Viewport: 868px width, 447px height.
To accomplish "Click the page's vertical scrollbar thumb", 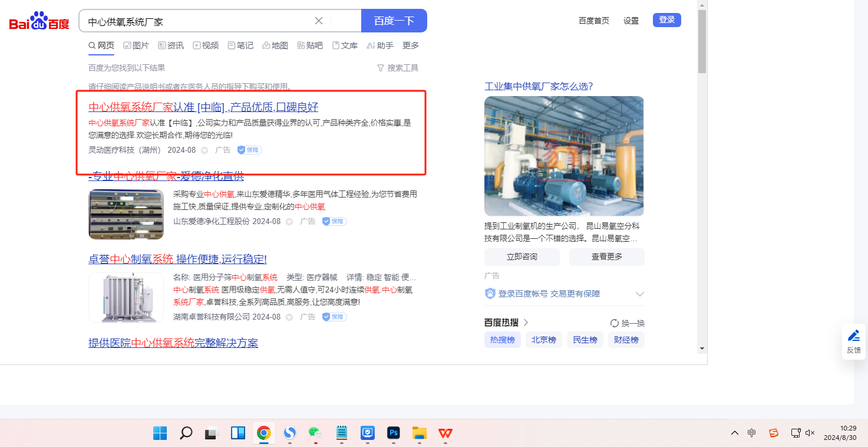I will pos(702,41).
